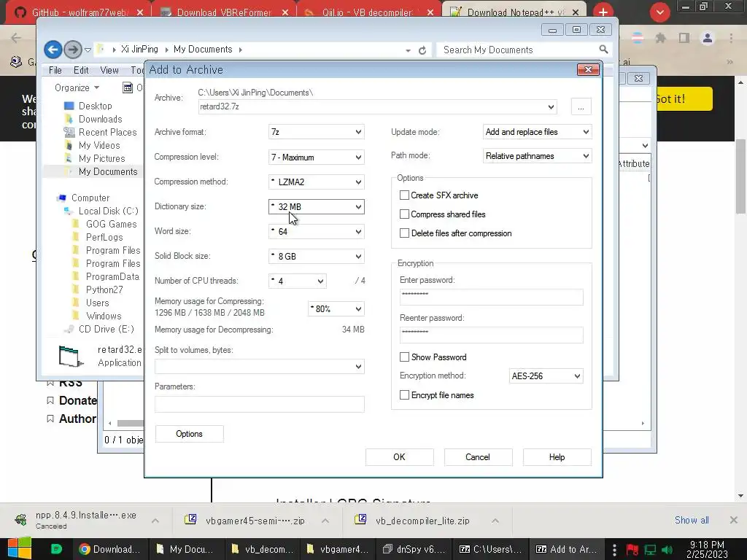Open memory usage 80% dropdown
747x560 pixels.
click(x=336, y=309)
